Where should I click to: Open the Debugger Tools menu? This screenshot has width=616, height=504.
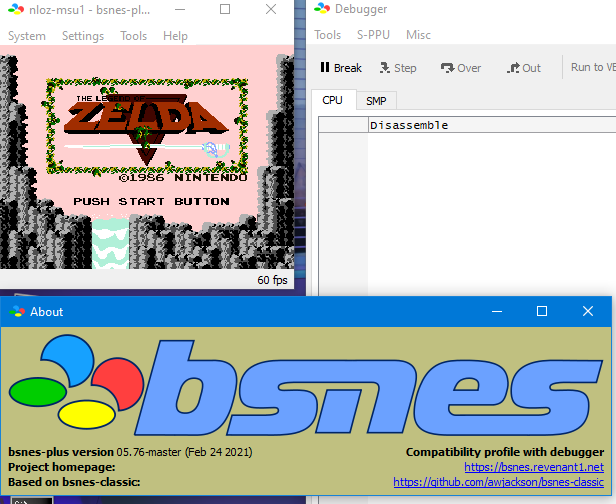pyautogui.click(x=327, y=35)
